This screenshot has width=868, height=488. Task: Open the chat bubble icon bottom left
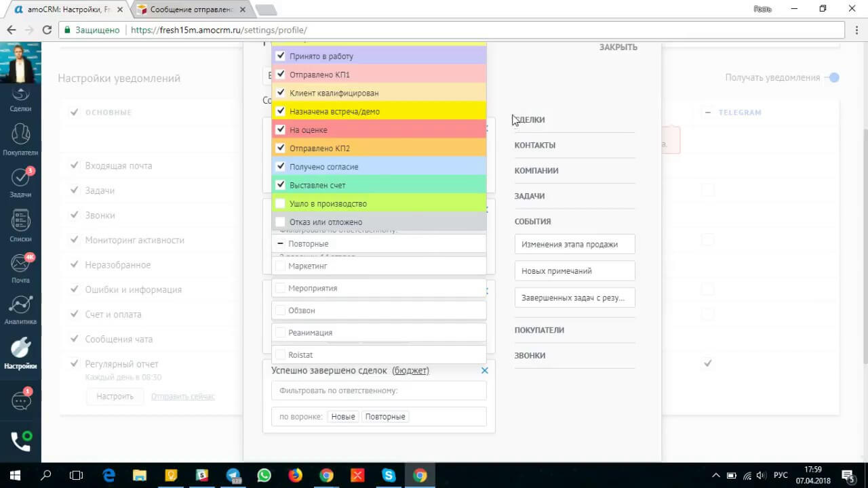tap(20, 400)
